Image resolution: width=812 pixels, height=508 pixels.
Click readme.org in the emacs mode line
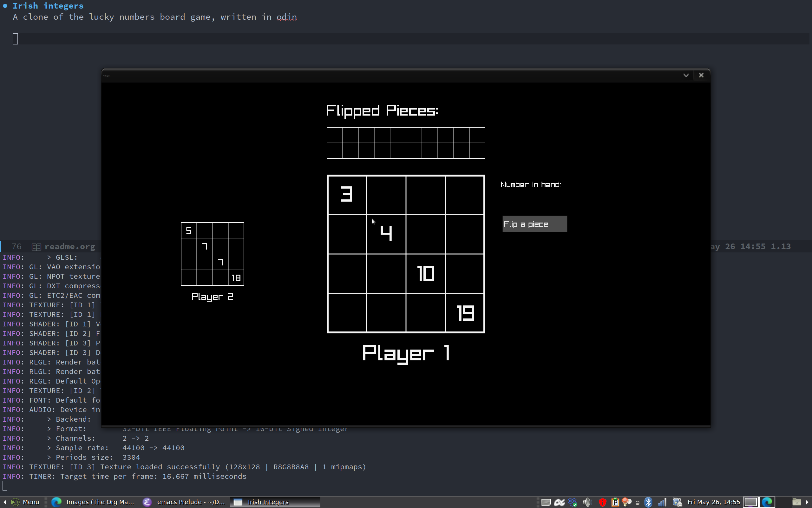point(70,246)
